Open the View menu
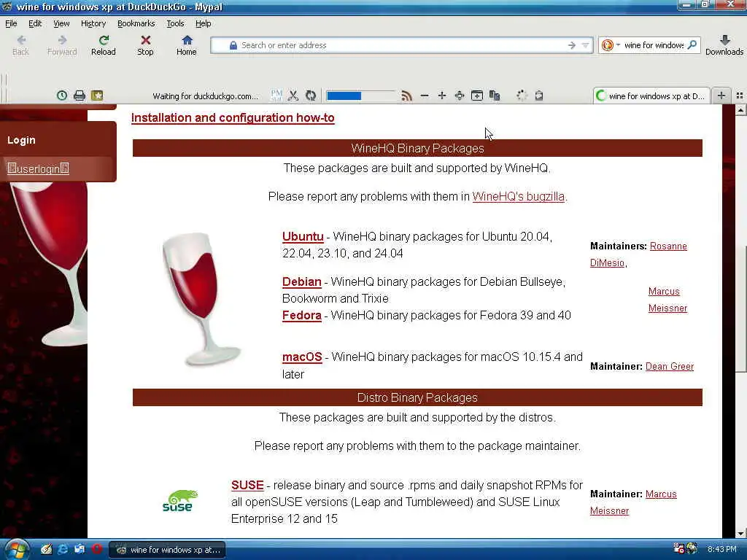Image resolution: width=747 pixels, height=560 pixels. (61, 23)
